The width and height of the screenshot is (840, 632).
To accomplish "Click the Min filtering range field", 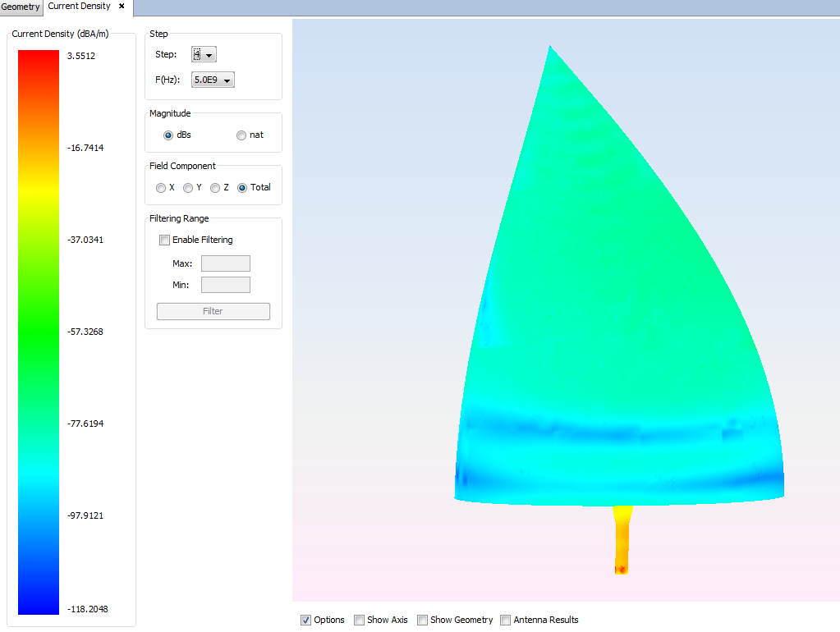I will [225, 285].
